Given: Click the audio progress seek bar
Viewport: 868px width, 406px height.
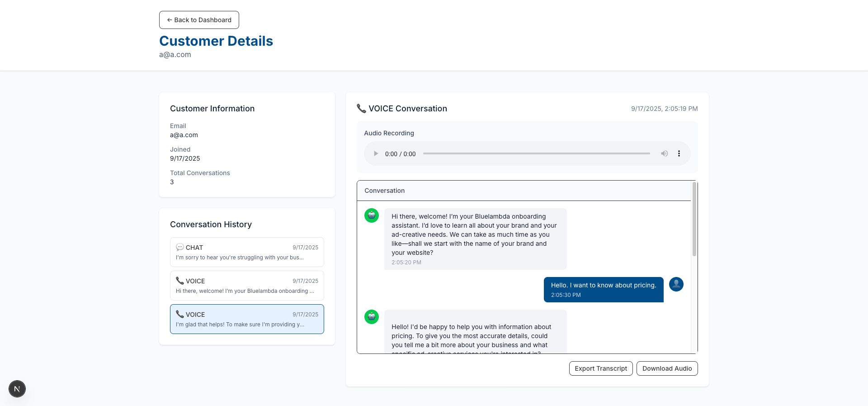Looking at the screenshot, I should (x=536, y=153).
